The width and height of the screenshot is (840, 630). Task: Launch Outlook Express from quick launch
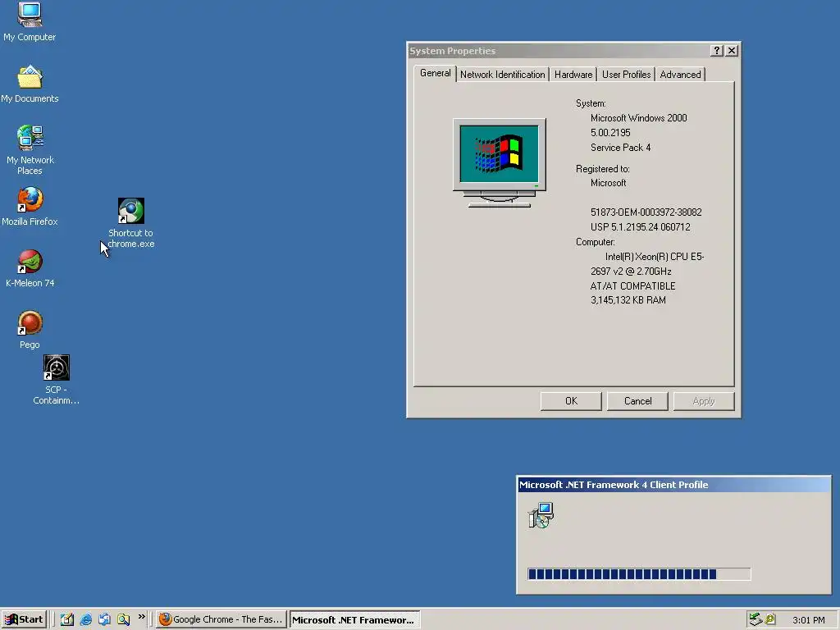point(104,619)
